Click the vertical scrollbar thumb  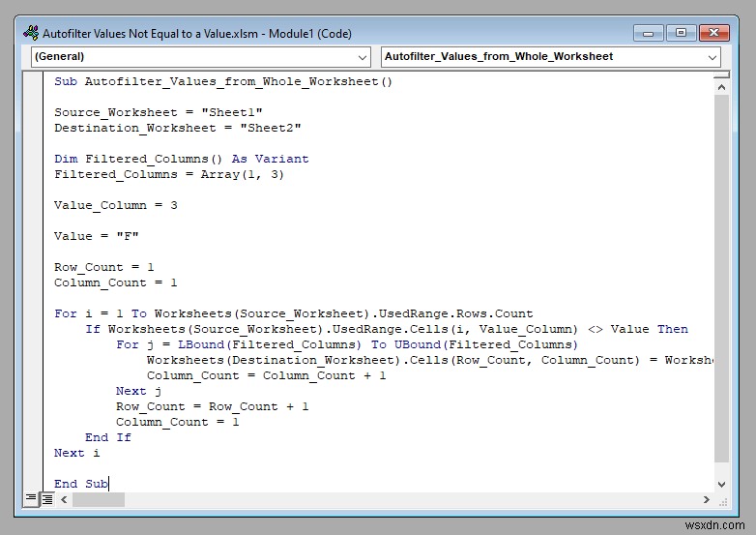tap(721, 279)
